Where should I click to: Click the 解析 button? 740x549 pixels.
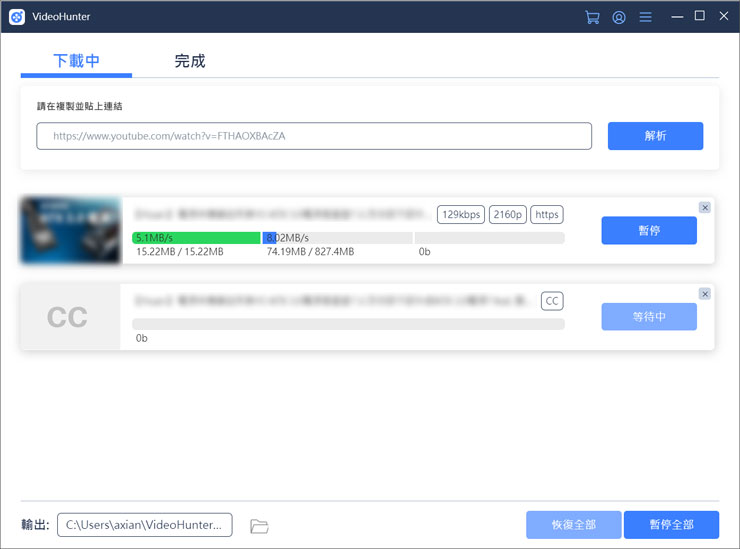[655, 136]
